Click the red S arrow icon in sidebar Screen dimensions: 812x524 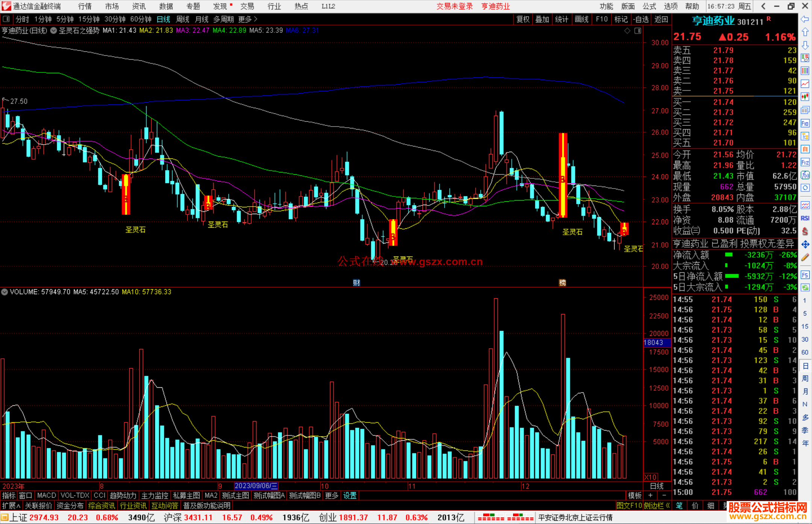point(805,231)
